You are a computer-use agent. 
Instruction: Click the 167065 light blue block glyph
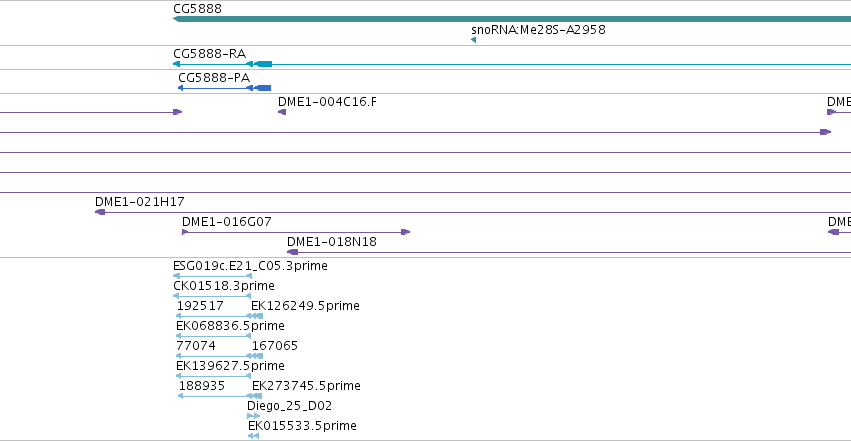coord(258,356)
